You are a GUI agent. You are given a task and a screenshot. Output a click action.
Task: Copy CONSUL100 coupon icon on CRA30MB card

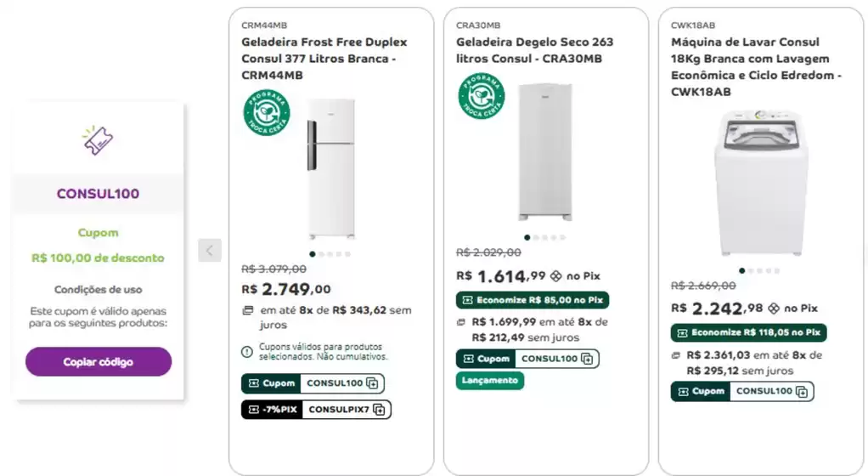point(588,359)
